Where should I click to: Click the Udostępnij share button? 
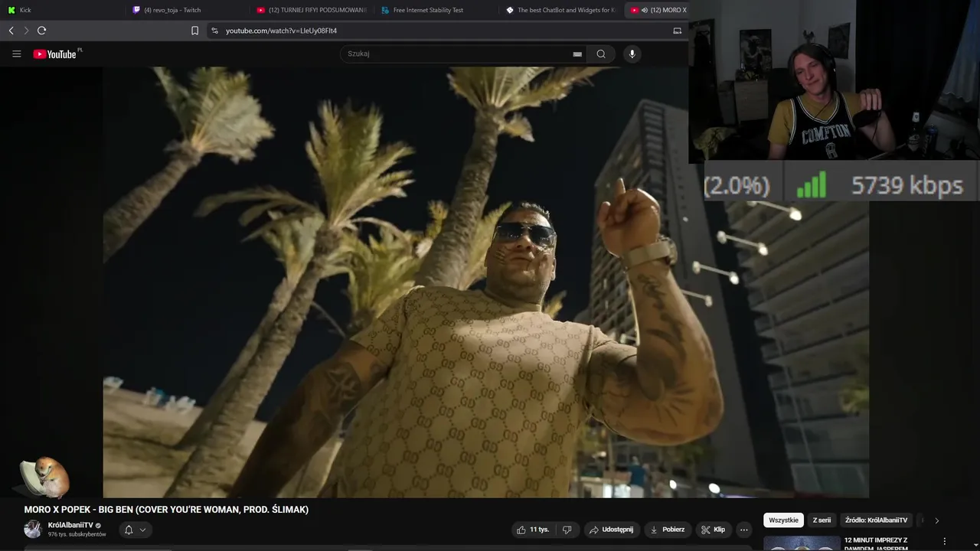[611, 530]
